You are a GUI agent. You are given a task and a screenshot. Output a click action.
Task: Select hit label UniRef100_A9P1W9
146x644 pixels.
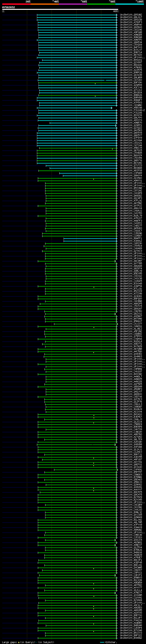(131, 32)
